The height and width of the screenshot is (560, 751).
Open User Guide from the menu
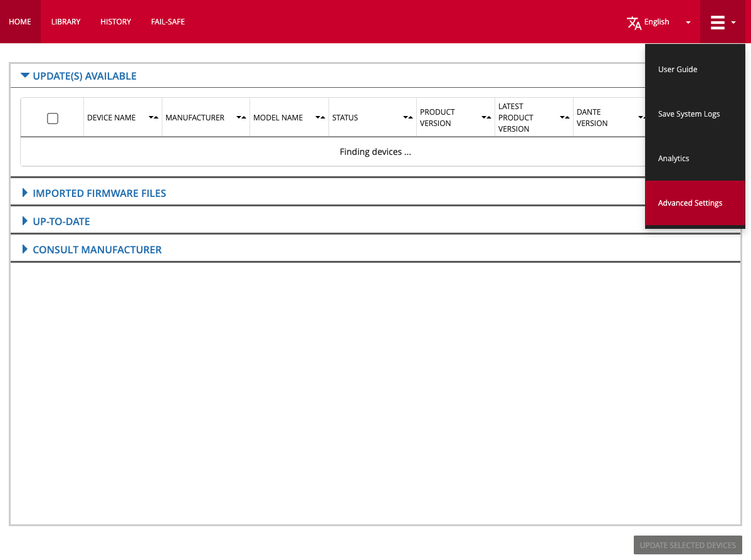pos(695,70)
